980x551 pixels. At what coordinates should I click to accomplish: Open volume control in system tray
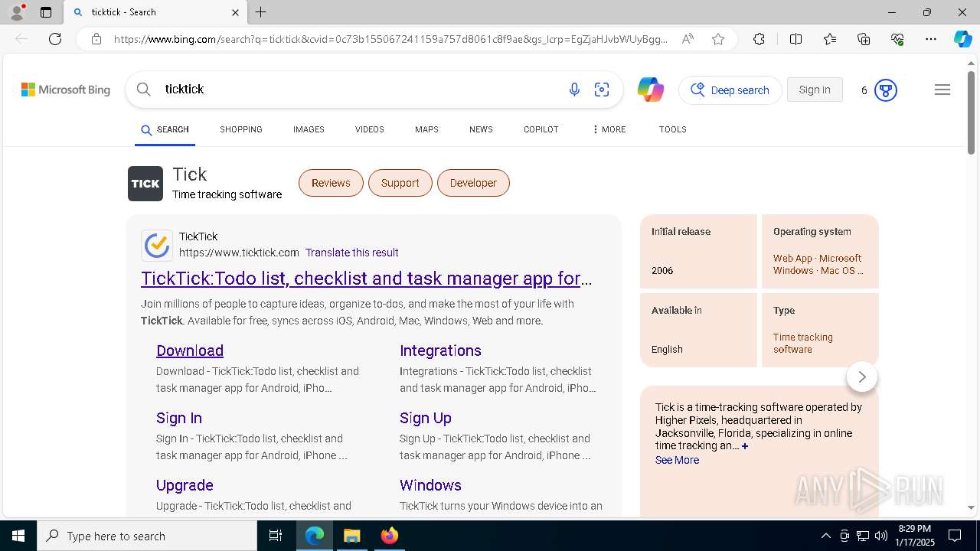coord(881,536)
